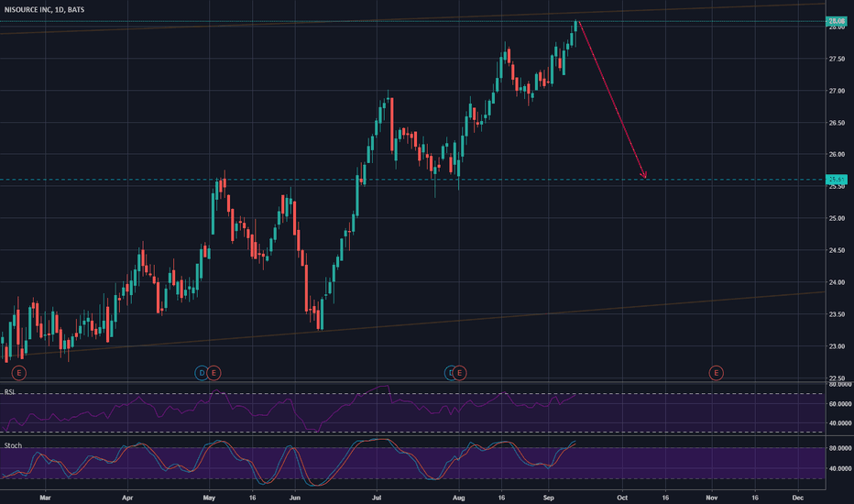Screen dimensions: 854x504
Task: Click the Nov label on time axis
Action: click(712, 498)
